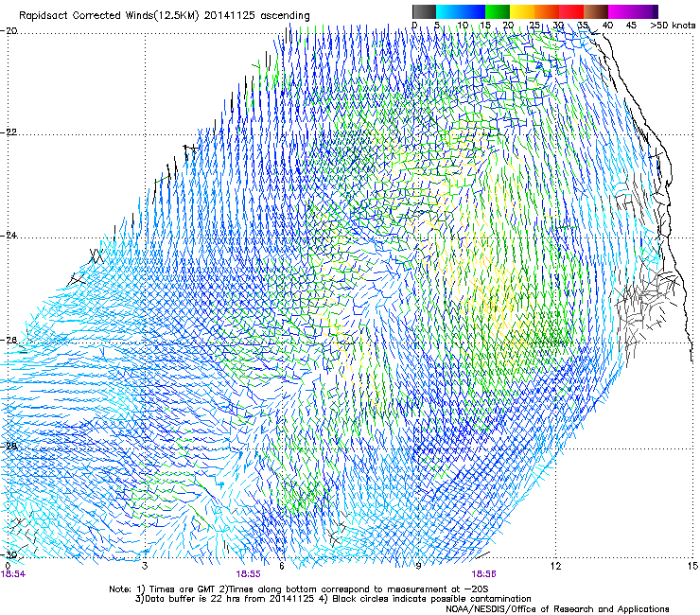Select the '3)Data buffer is 22 hrs' footnote line
Viewport: 700px width, 615px height.
pos(333,599)
